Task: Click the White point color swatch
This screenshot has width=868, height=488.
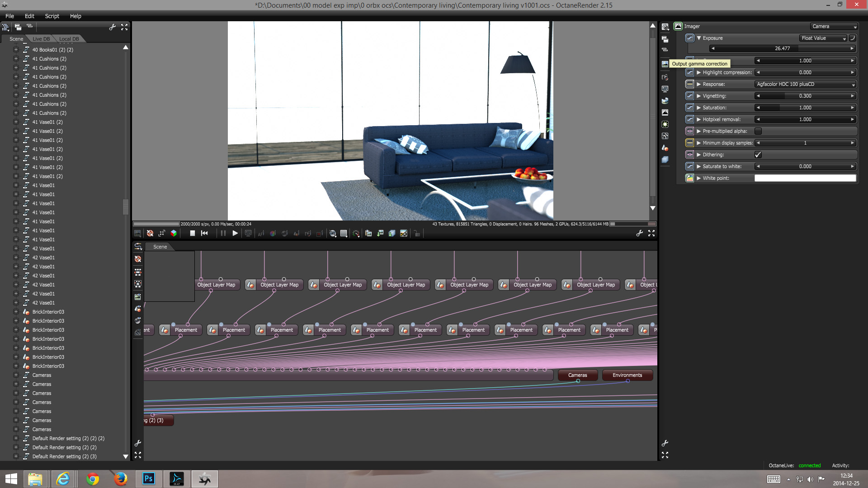Action: tap(805, 178)
